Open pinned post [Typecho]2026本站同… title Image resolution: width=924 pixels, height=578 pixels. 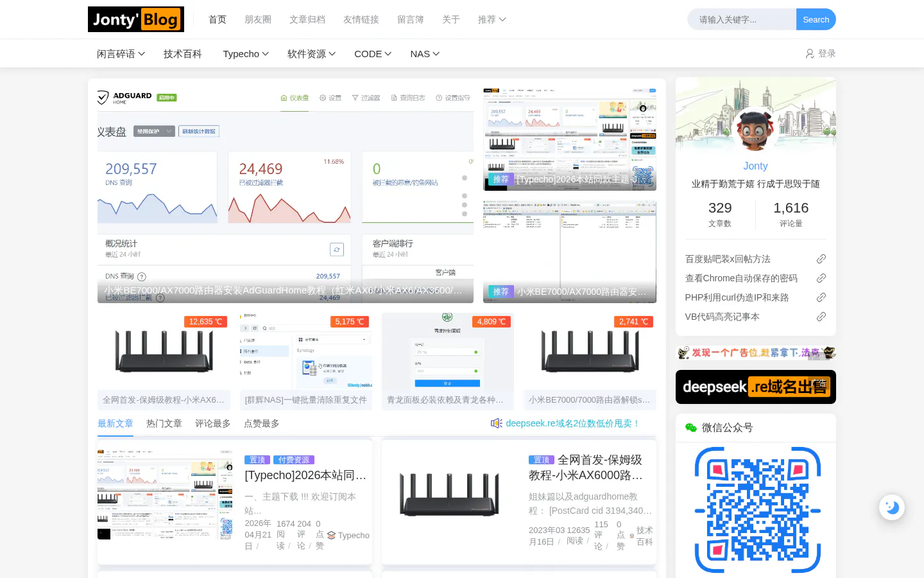[306, 475]
